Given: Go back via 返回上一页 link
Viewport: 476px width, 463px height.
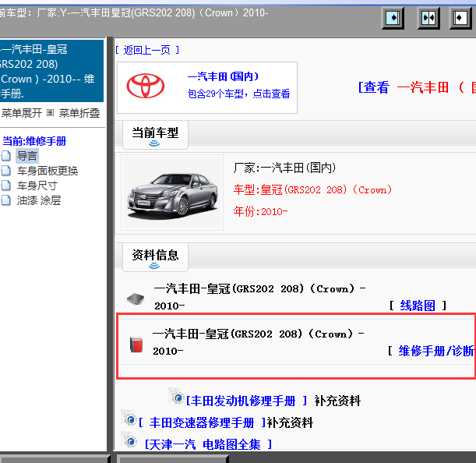Looking at the screenshot, I should point(147,50).
